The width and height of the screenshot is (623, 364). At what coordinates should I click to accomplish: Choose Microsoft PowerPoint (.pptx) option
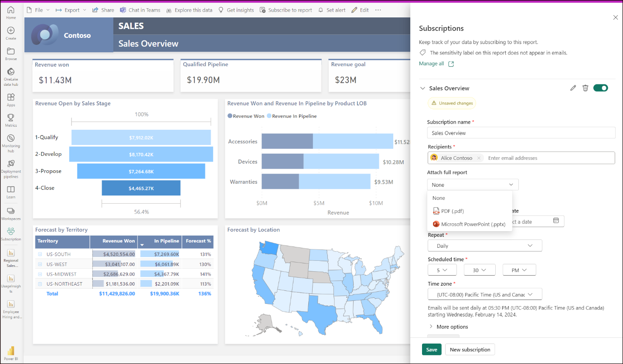[473, 224]
